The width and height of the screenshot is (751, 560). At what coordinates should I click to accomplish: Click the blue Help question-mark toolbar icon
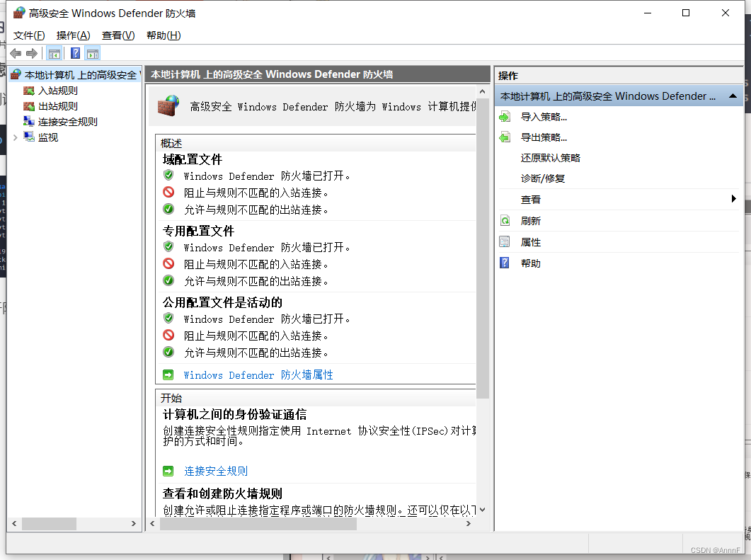75,53
